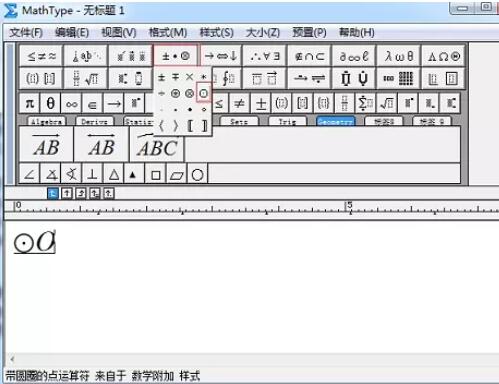
Task: Insert bullet operator from open palette
Action: click(x=190, y=110)
